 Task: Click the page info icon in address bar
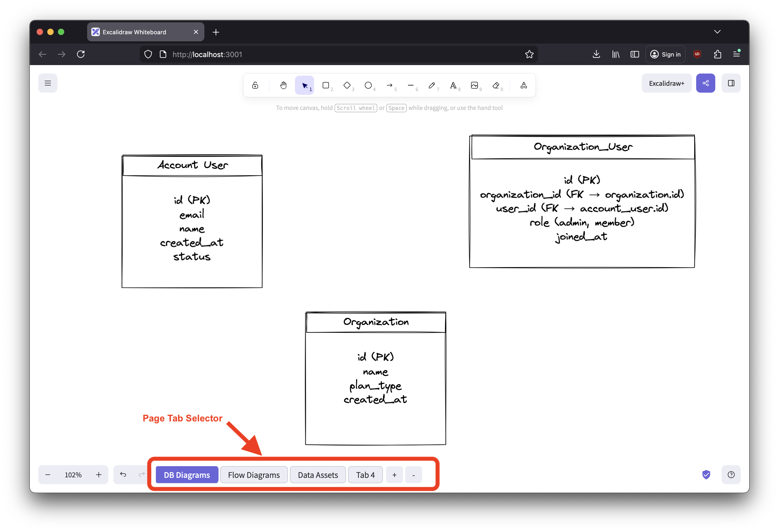click(x=163, y=54)
